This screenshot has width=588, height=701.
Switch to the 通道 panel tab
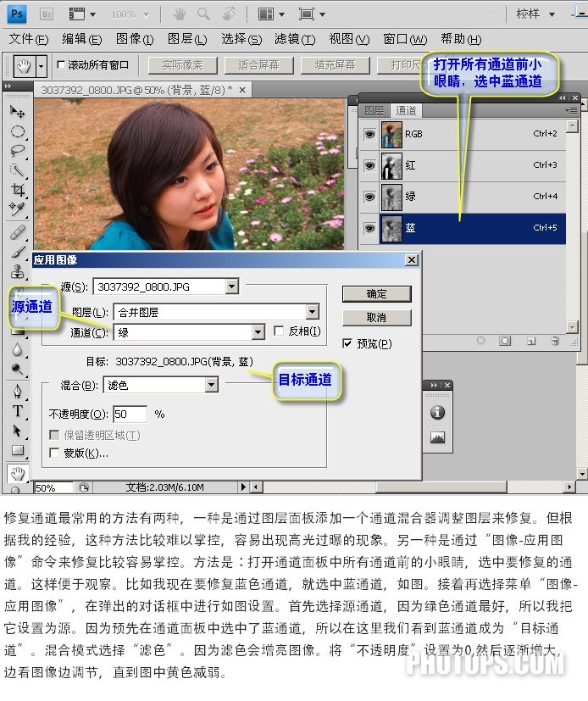pyautogui.click(x=406, y=110)
